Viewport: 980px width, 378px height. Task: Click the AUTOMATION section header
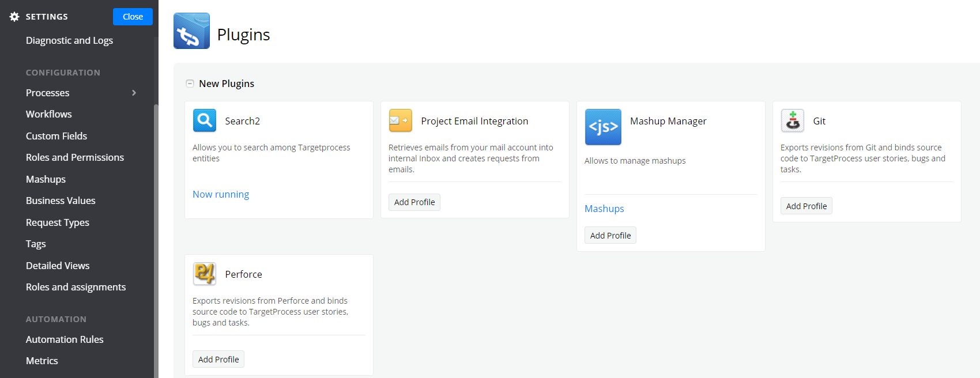(x=56, y=319)
